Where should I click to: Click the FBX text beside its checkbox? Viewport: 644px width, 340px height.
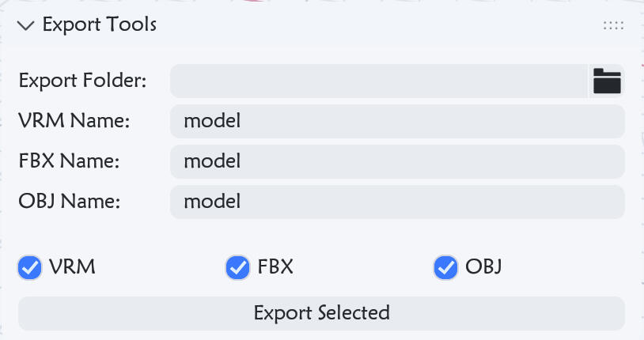[x=275, y=267]
